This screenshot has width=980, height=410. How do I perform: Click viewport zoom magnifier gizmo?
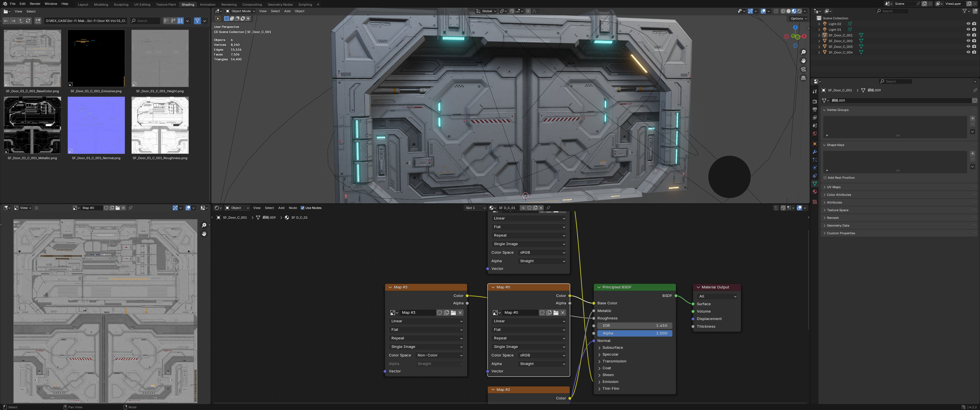(x=803, y=52)
